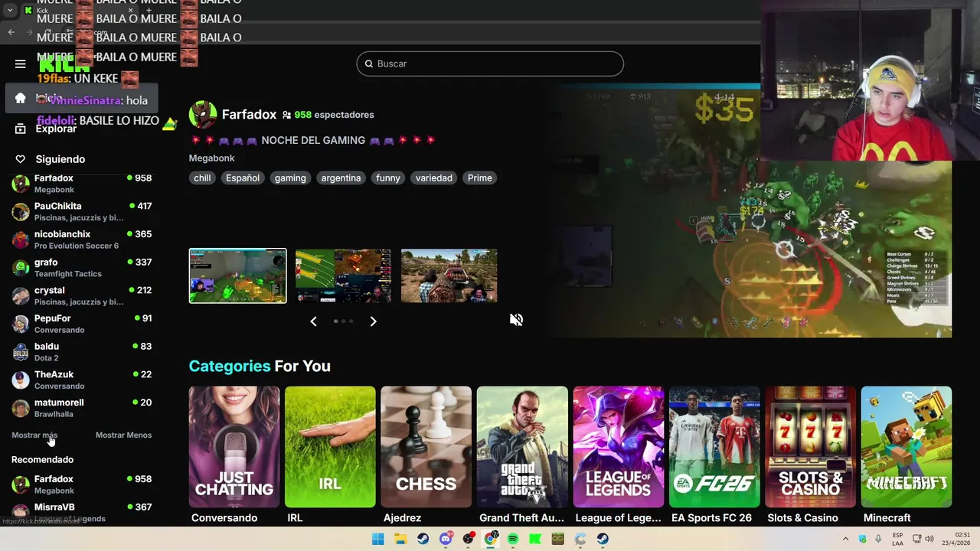
Task: Go to previous featured stream arrow
Action: (313, 321)
